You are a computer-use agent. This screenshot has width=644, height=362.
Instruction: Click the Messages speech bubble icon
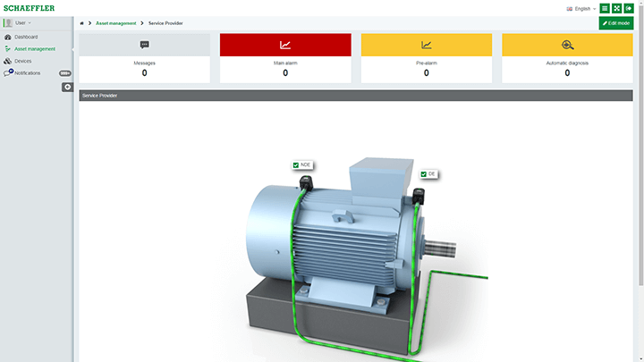pos(144,45)
